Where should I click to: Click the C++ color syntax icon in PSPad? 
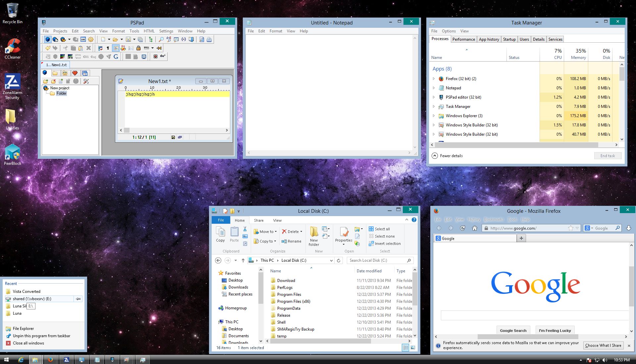coord(123,48)
